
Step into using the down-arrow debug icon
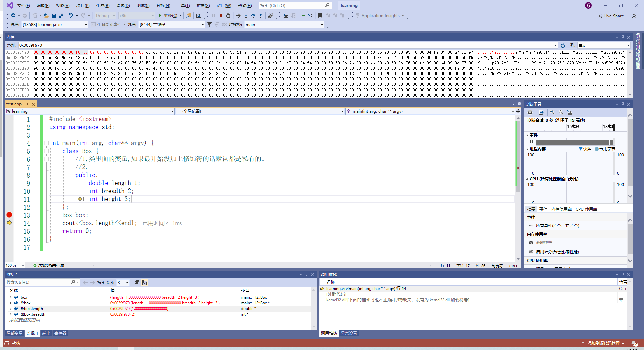point(246,15)
